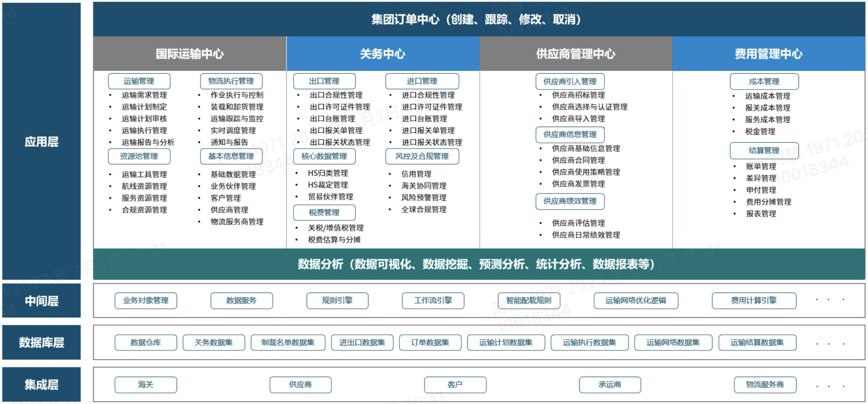Select the 关务中心 column header
The height and width of the screenshot is (404, 868).
[x=383, y=53]
